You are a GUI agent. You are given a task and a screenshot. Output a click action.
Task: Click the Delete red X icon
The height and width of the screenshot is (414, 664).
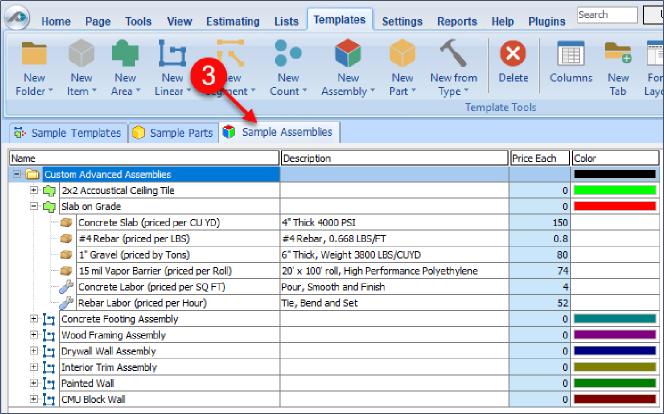(x=513, y=53)
